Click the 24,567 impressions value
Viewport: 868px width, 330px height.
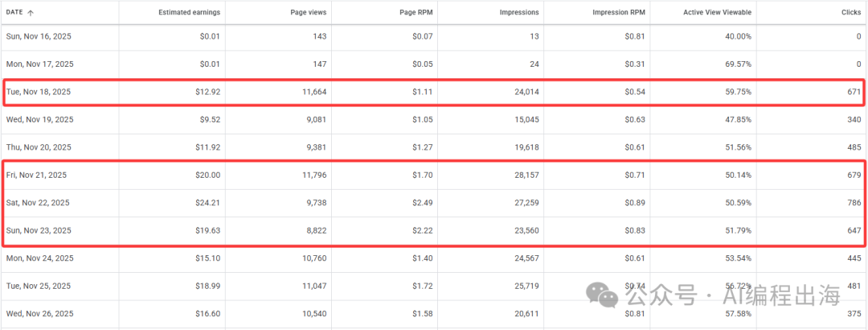(x=526, y=258)
